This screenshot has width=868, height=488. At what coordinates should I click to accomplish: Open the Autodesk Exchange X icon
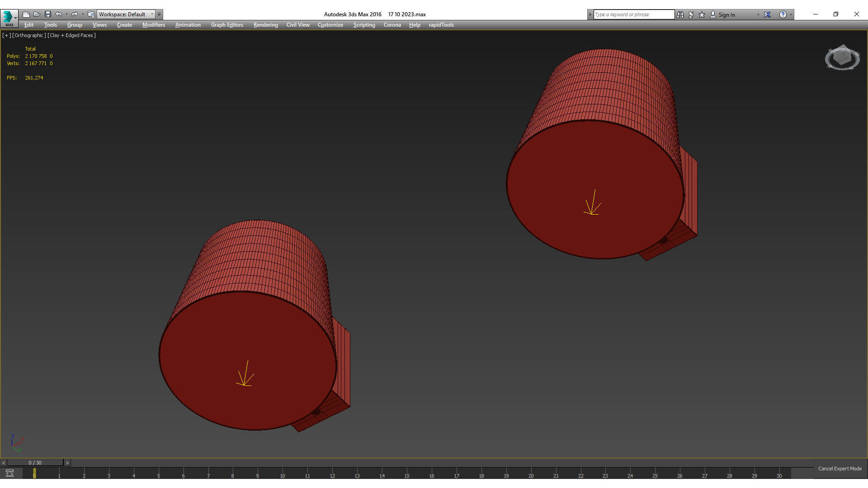[x=767, y=14]
